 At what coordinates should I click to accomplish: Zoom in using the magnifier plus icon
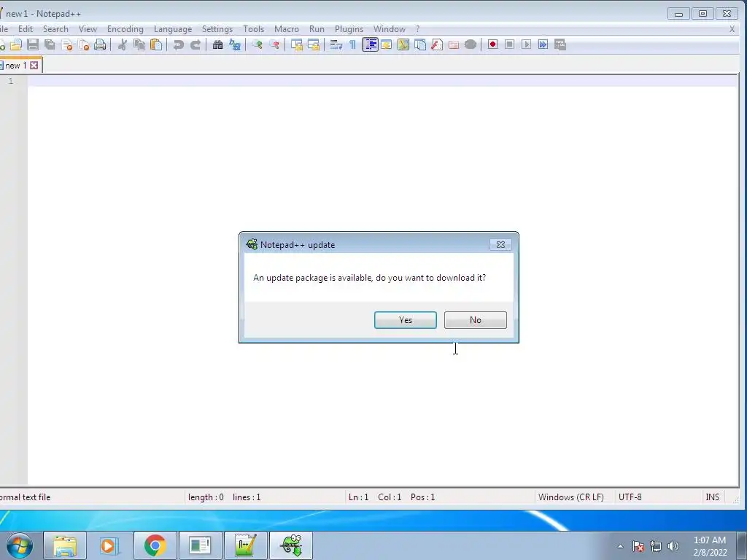pyautogui.click(x=258, y=44)
